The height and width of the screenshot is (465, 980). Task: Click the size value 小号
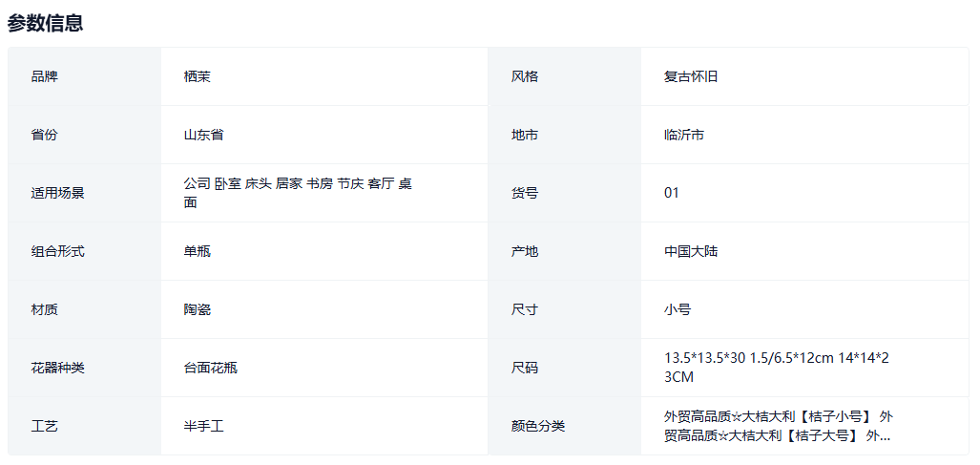tap(678, 309)
